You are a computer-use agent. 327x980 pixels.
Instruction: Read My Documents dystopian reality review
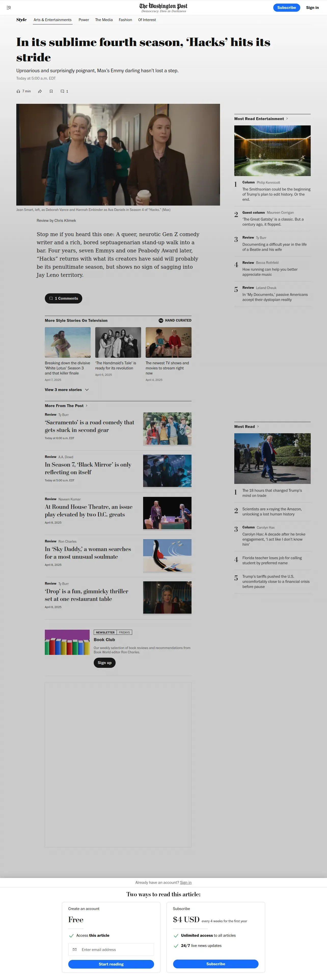[275, 297]
